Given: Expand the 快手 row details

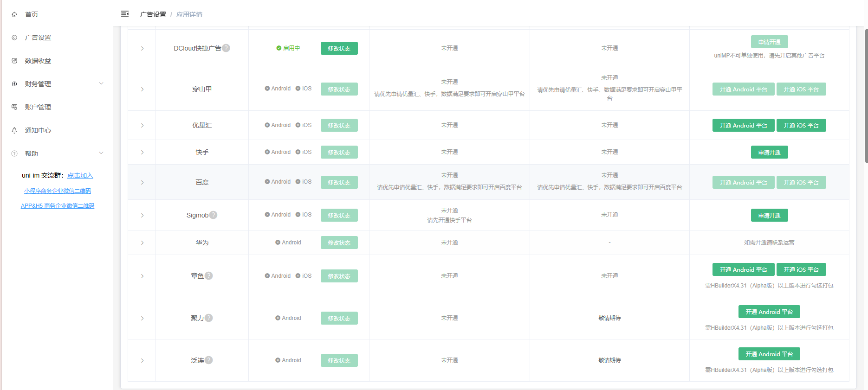Looking at the screenshot, I should coord(142,152).
